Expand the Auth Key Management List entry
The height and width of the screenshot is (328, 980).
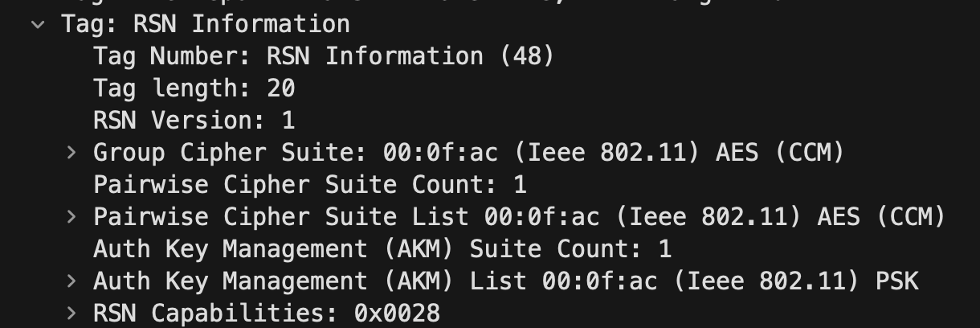click(x=71, y=281)
